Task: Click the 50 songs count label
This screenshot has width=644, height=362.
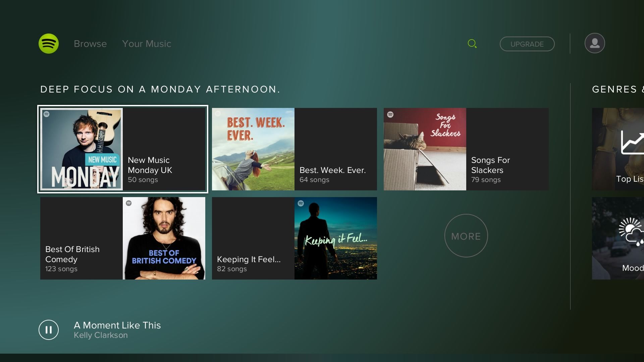Action: [x=143, y=180]
